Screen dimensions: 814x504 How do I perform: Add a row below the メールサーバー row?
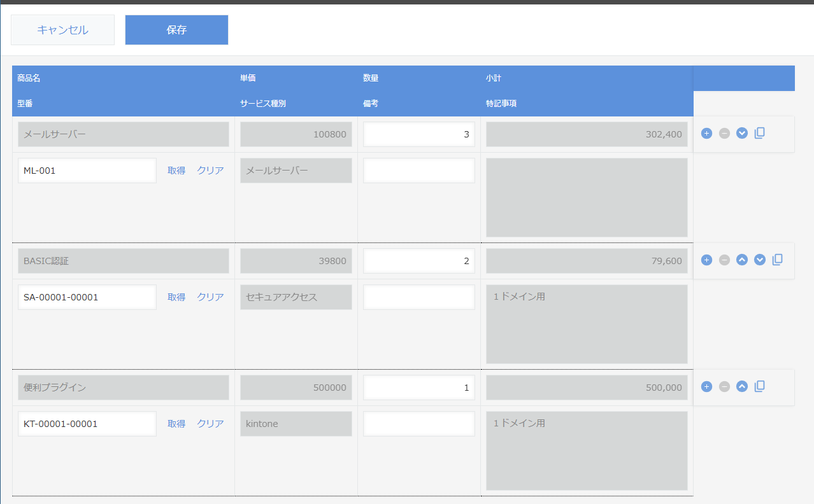click(706, 134)
